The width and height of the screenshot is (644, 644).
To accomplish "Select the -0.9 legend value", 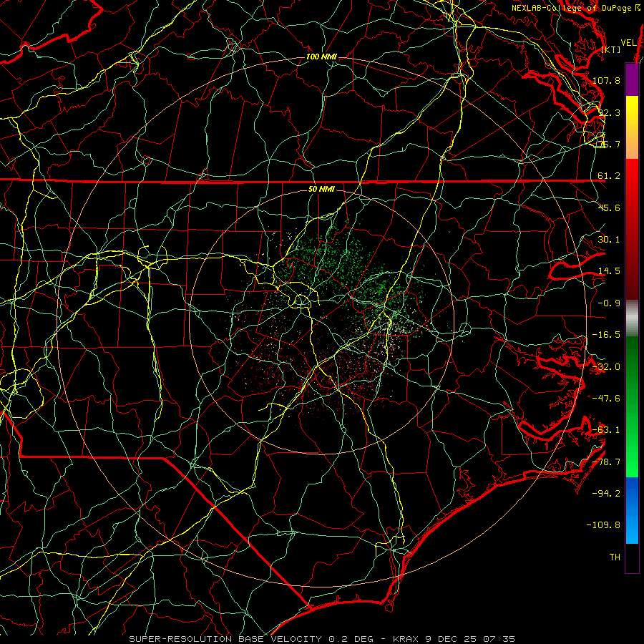I will coord(609,303).
